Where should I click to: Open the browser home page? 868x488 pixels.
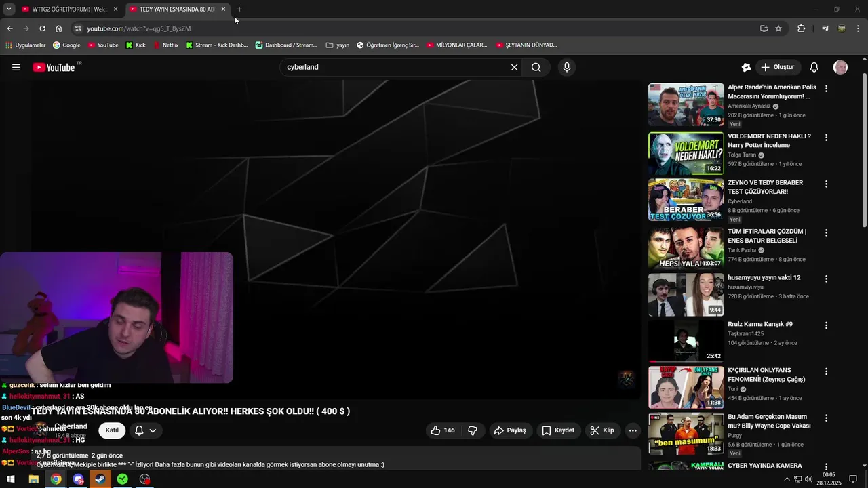pyautogui.click(x=58, y=28)
